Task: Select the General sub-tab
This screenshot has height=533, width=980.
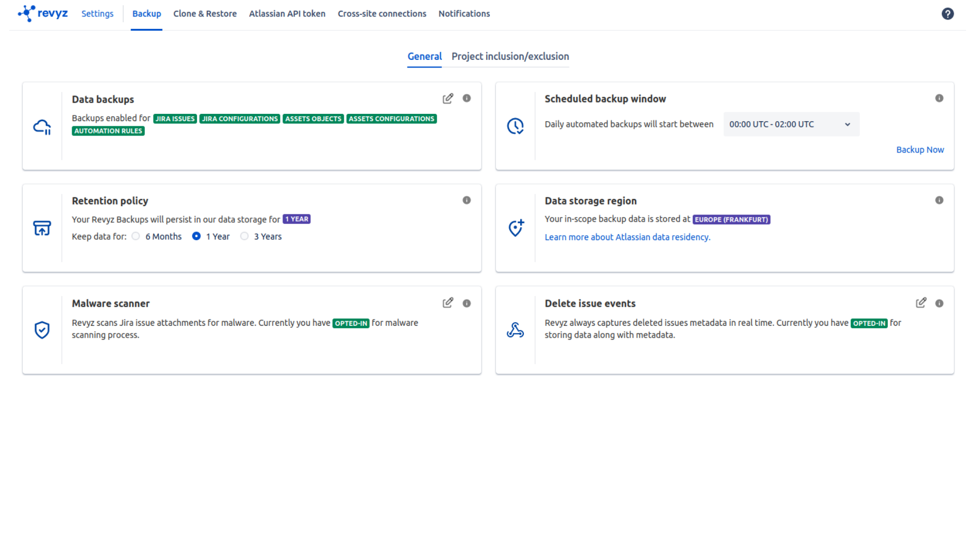Action: [424, 56]
